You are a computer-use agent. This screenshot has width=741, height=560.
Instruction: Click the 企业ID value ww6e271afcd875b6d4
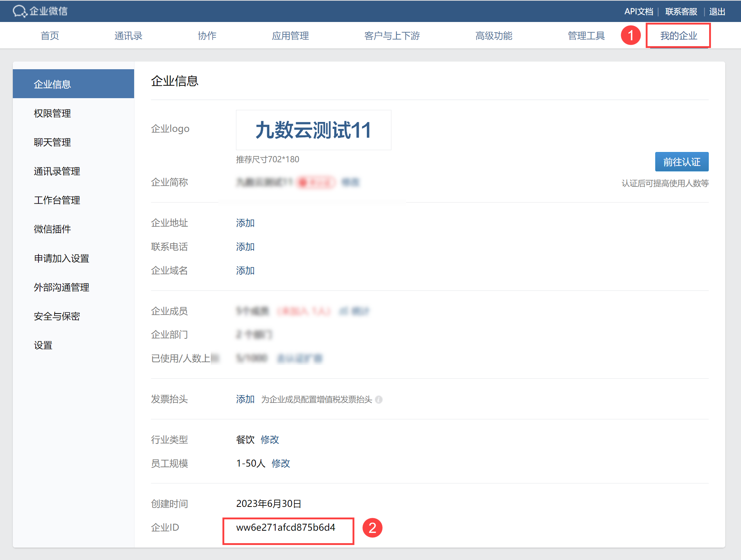click(285, 527)
